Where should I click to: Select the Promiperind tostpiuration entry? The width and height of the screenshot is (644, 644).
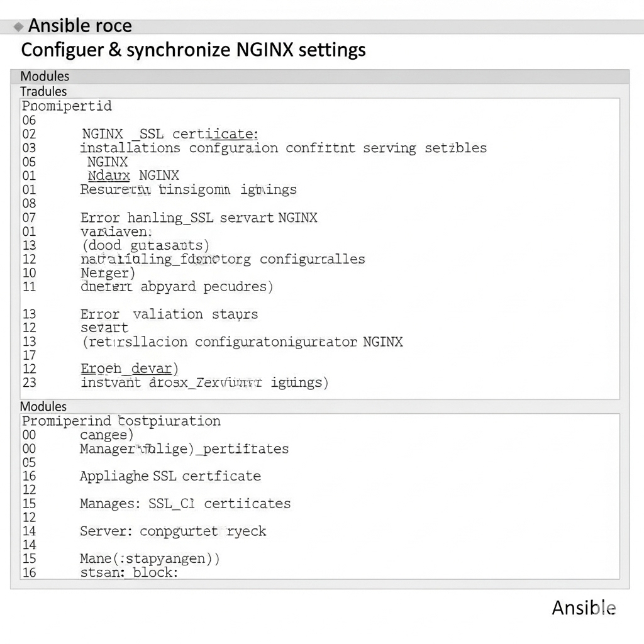click(121, 421)
